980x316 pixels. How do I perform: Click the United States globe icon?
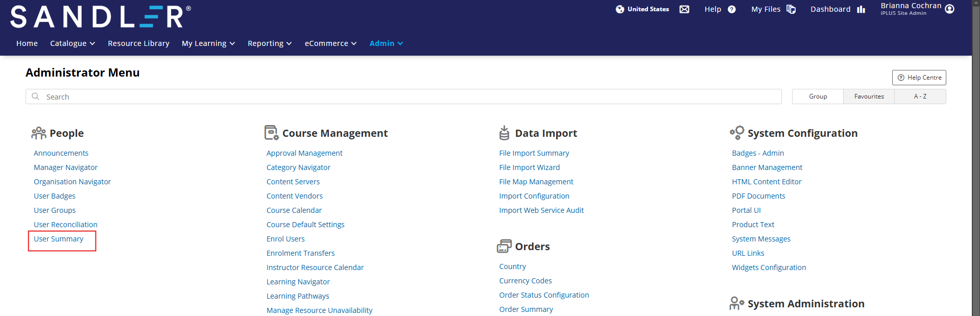tap(620, 9)
